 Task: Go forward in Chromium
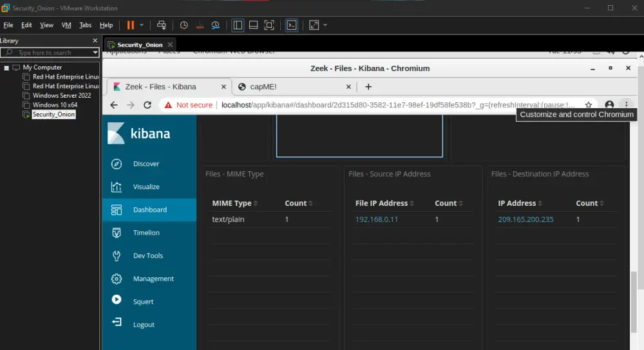coord(131,105)
